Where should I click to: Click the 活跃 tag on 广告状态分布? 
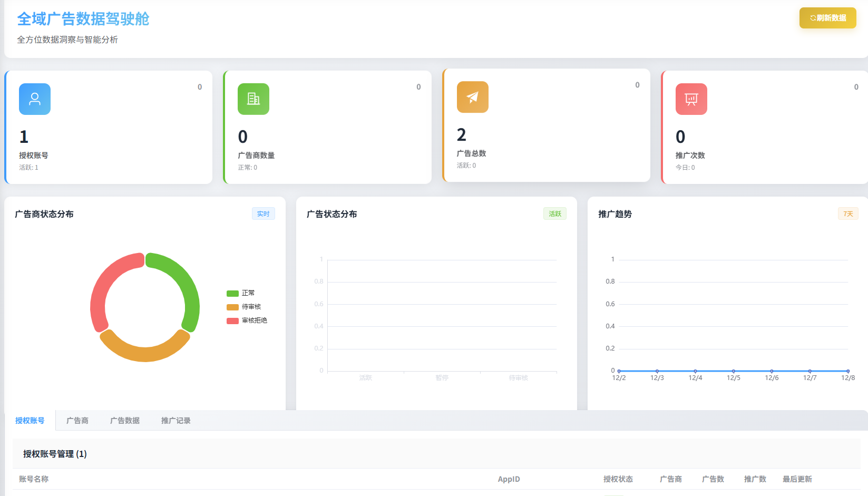(x=555, y=214)
